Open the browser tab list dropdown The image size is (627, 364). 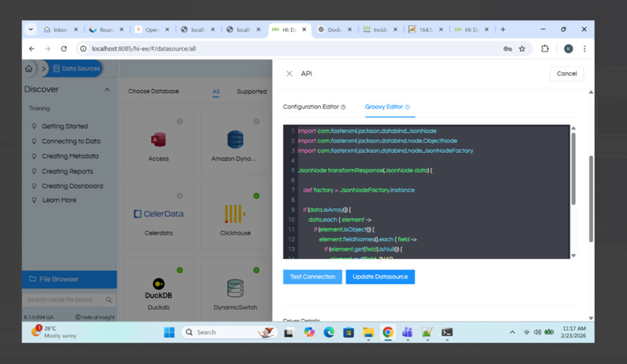pos(31,29)
